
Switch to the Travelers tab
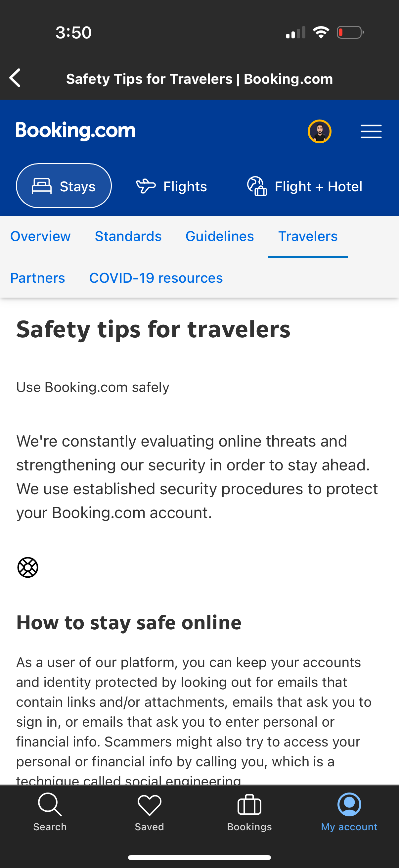[x=307, y=236]
